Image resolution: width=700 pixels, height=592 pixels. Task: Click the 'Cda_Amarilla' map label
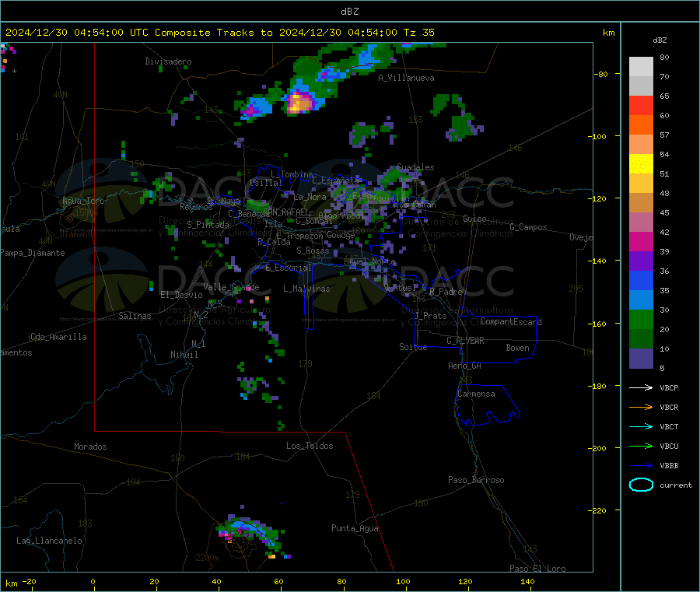[58, 337]
